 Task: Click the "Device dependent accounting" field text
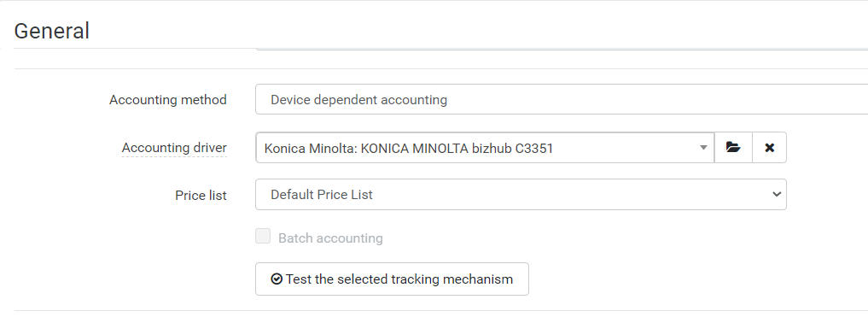358,100
